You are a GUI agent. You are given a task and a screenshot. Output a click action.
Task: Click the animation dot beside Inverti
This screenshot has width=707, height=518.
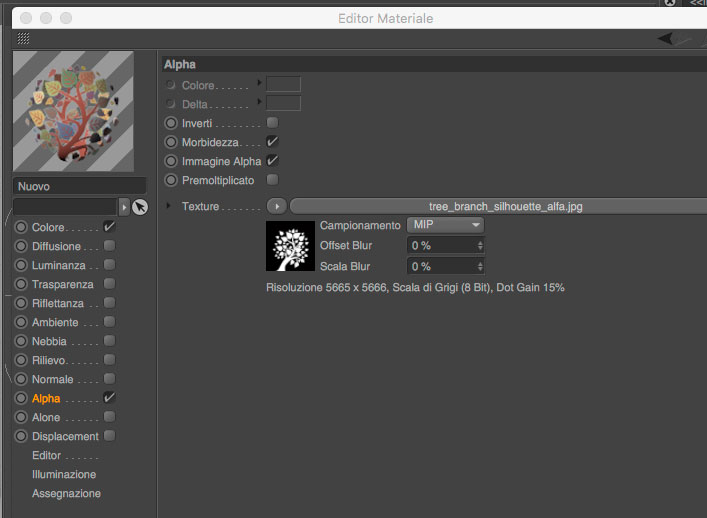coord(171,123)
